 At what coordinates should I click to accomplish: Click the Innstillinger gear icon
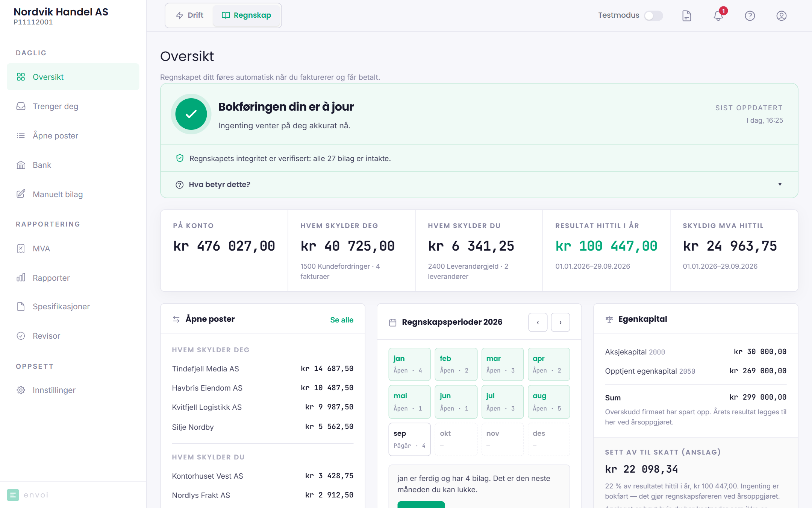coord(21,390)
